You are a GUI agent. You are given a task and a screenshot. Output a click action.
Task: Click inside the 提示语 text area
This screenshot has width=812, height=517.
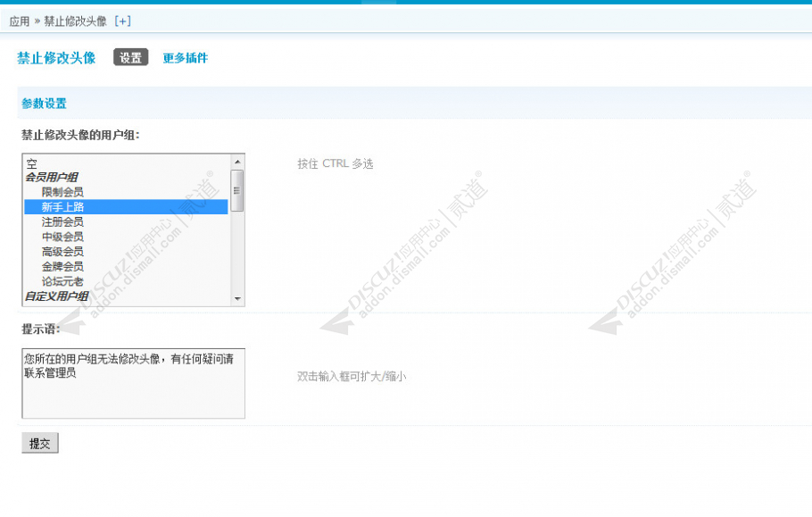coord(133,383)
